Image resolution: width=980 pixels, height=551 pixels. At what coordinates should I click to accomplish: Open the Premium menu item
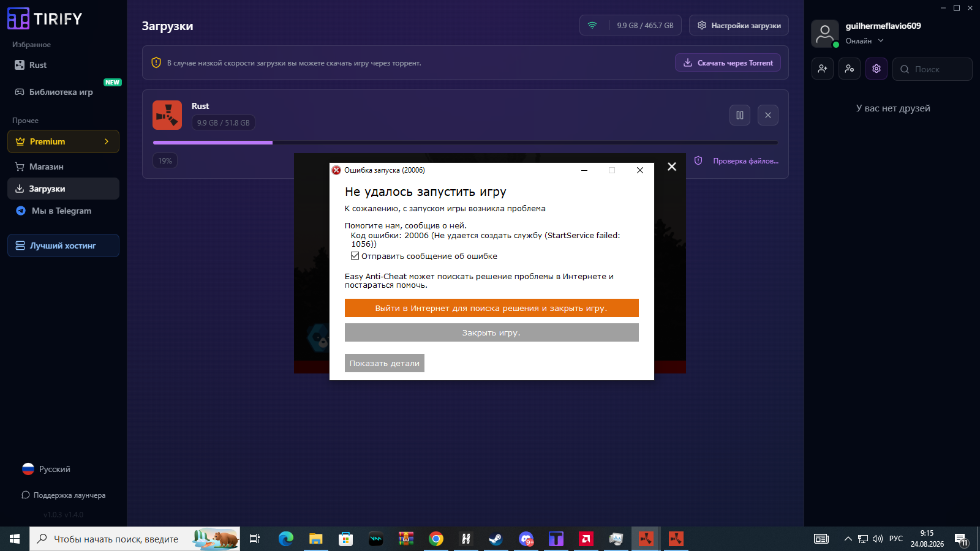pos(63,141)
